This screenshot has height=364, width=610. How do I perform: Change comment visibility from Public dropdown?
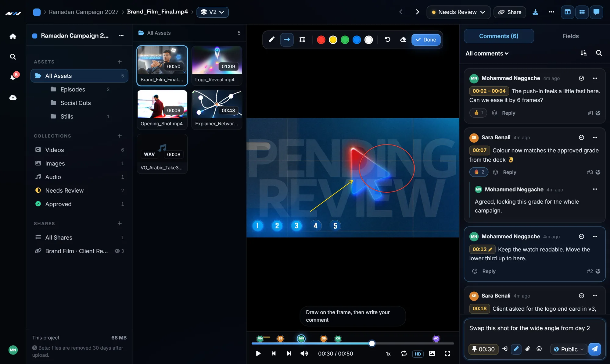[x=569, y=349]
